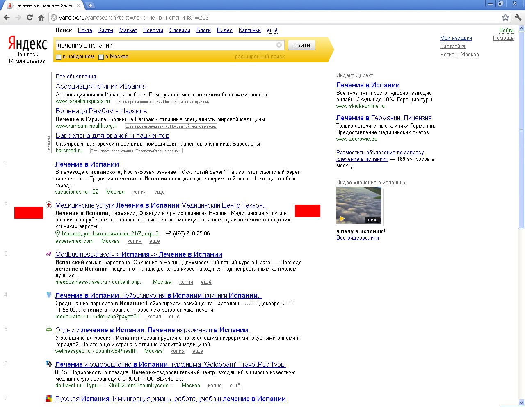Click the vertical scrollbar down arrow
Viewport: 525px width, 420px height.
point(521,402)
